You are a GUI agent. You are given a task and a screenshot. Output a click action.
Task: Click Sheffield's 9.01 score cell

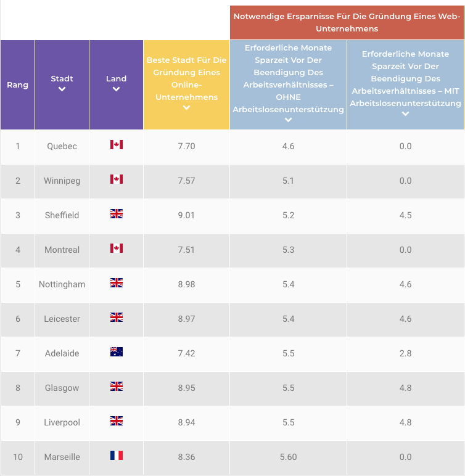[x=186, y=215]
